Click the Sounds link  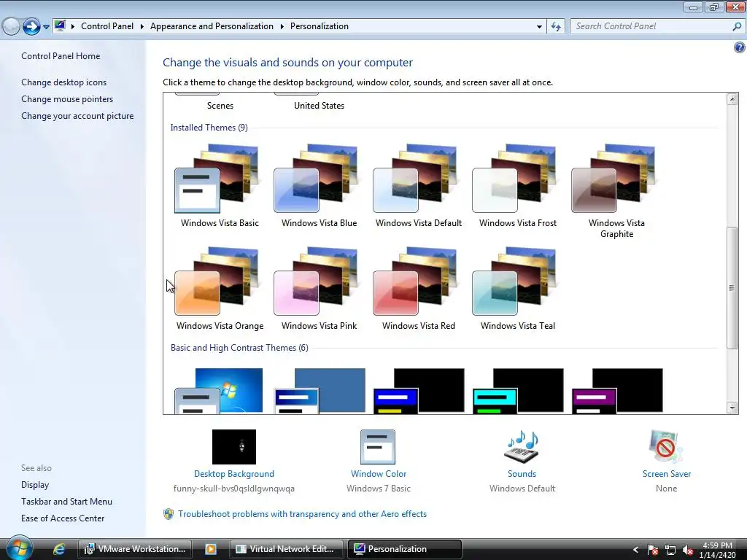pos(522,474)
